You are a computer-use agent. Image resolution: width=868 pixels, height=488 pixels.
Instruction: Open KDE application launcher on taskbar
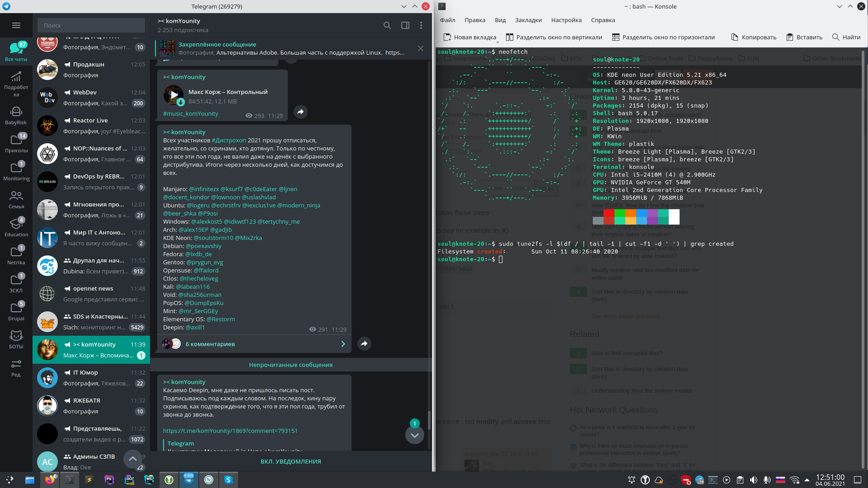click(9, 480)
